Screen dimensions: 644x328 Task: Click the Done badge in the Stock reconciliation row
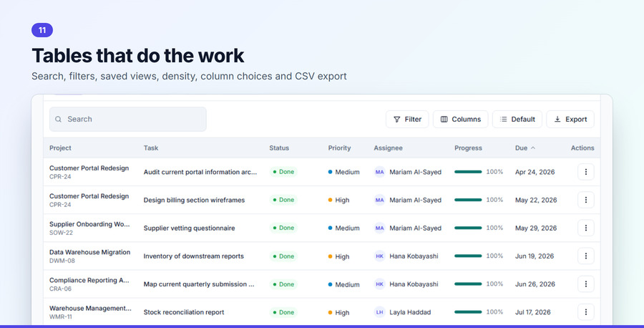click(x=283, y=312)
